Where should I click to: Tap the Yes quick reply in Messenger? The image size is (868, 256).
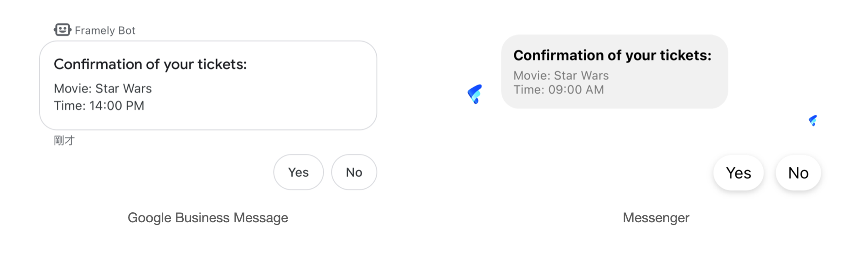[x=738, y=173]
